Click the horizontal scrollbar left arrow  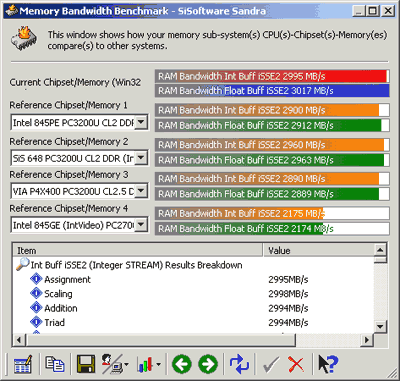click(19, 340)
